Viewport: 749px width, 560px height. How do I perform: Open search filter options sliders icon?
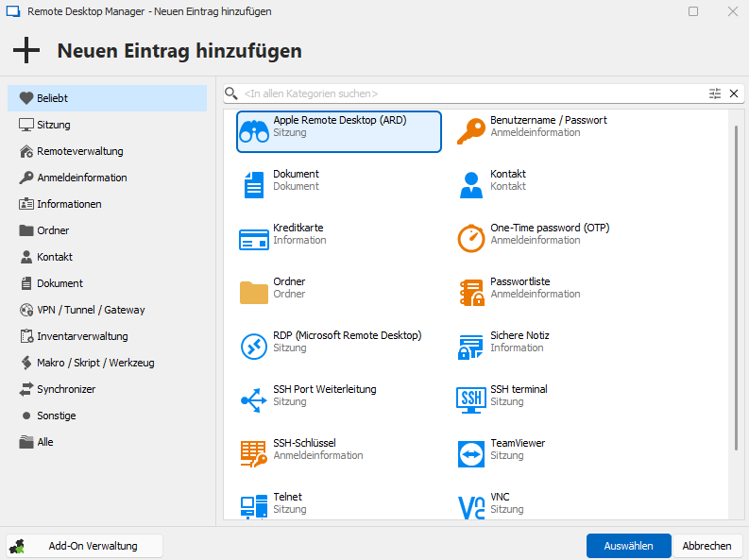tap(715, 93)
